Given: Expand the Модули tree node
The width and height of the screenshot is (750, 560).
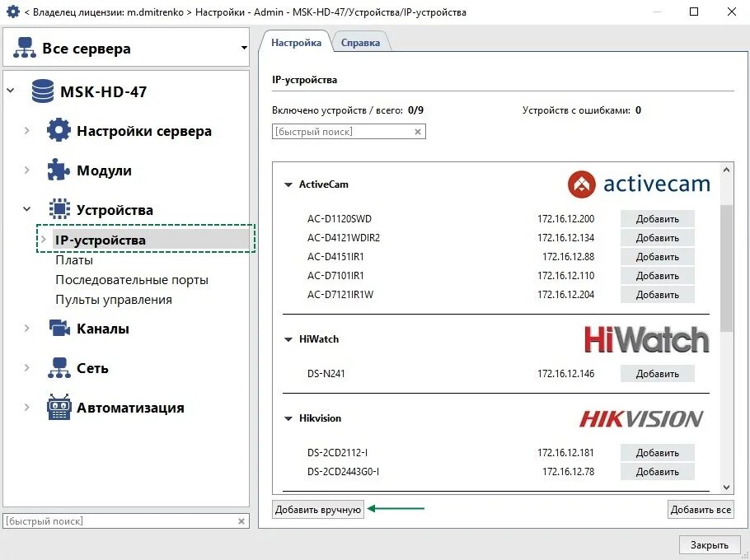Looking at the screenshot, I should coord(26,170).
